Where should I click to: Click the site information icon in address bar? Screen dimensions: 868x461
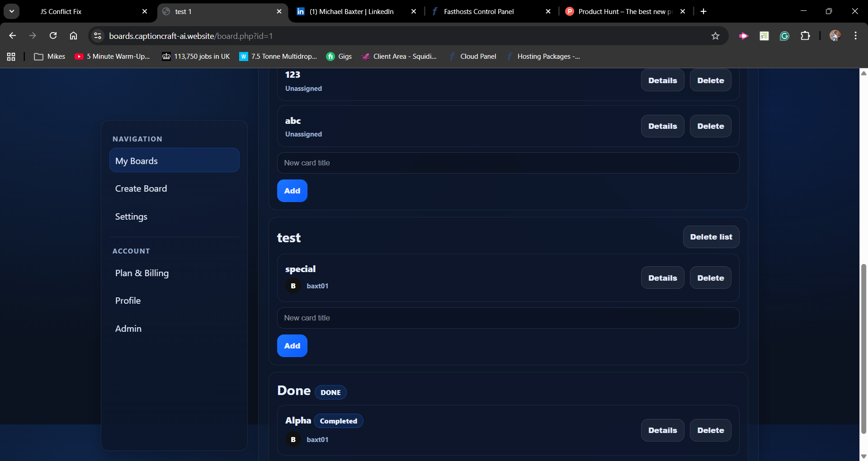click(x=97, y=36)
